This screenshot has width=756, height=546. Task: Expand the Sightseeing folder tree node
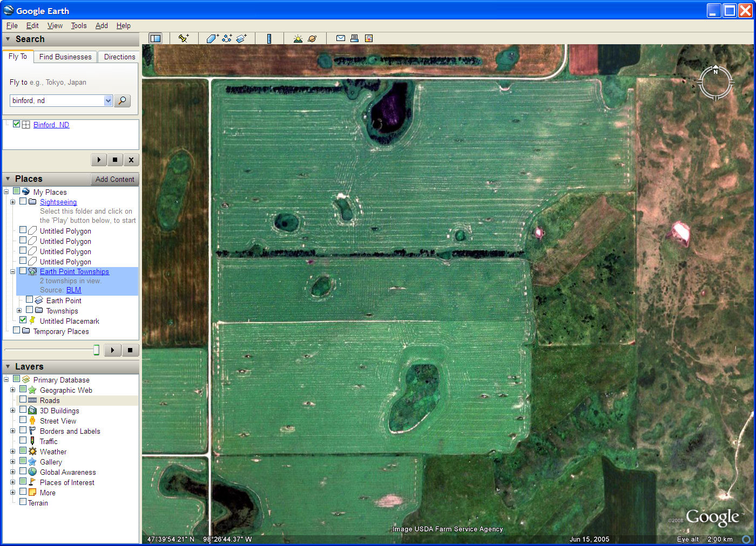coord(12,202)
